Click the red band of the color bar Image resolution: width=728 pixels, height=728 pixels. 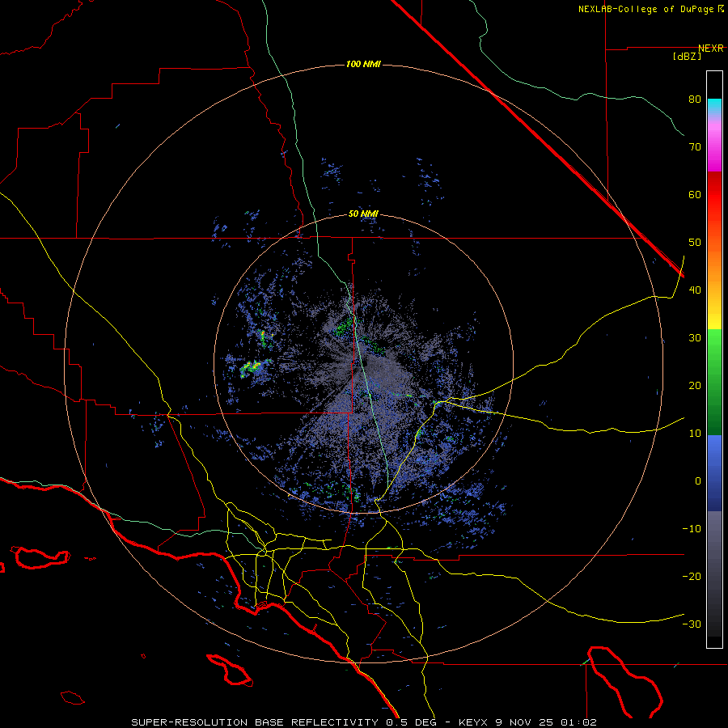tap(714, 200)
